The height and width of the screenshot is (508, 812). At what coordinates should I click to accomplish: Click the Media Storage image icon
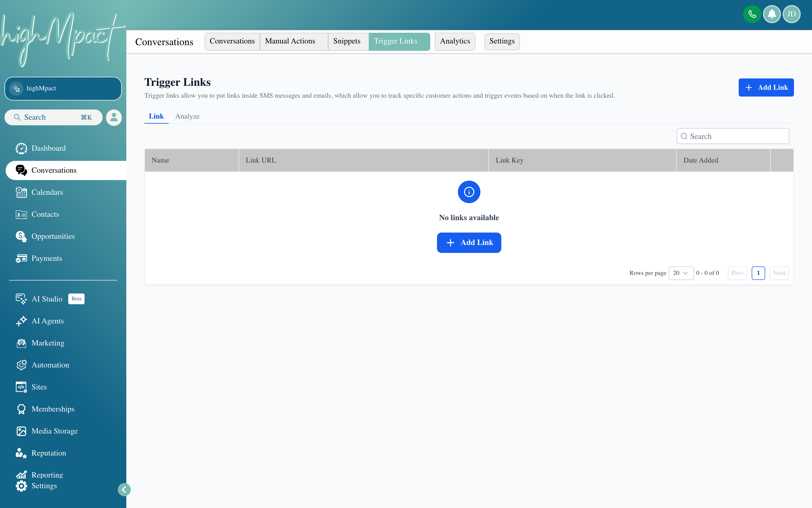coord(21,431)
